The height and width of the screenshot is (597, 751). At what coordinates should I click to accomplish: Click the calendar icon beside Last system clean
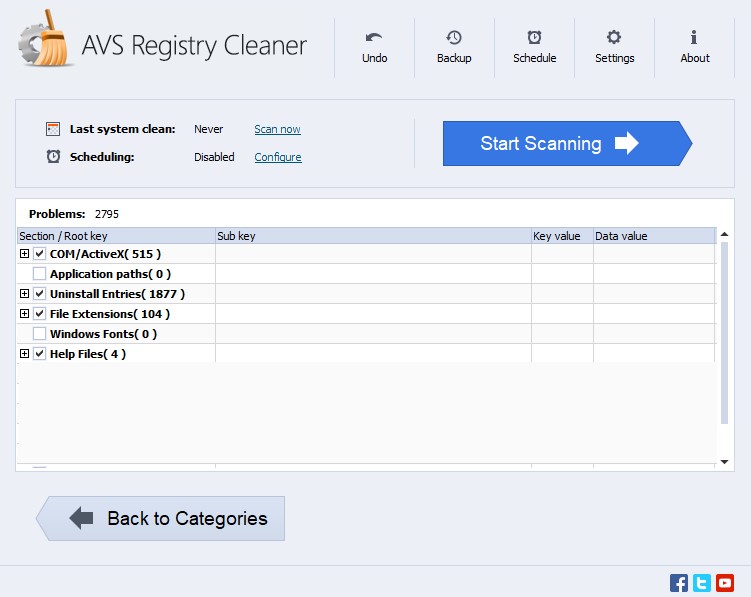(53, 129)
